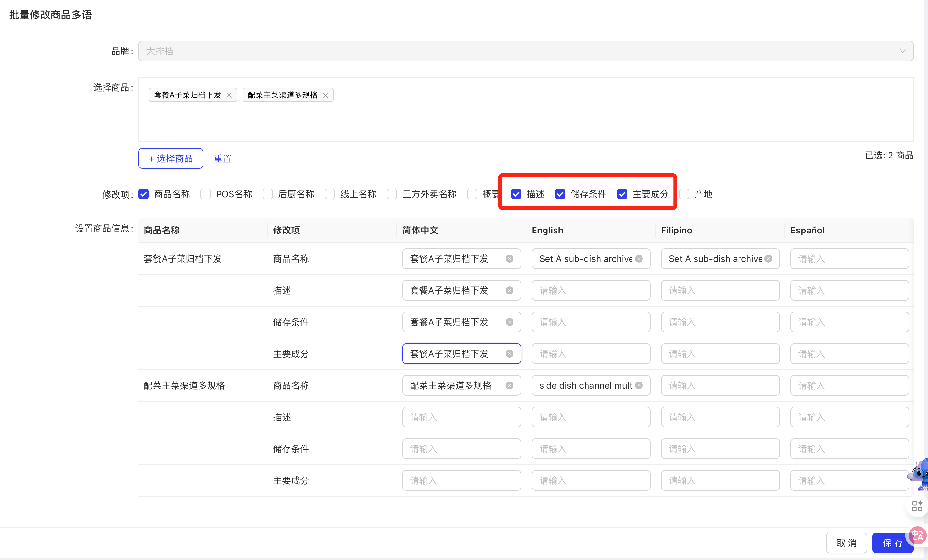
Task: Enable the POS名称 checkbox
Action: coord(206,194)
